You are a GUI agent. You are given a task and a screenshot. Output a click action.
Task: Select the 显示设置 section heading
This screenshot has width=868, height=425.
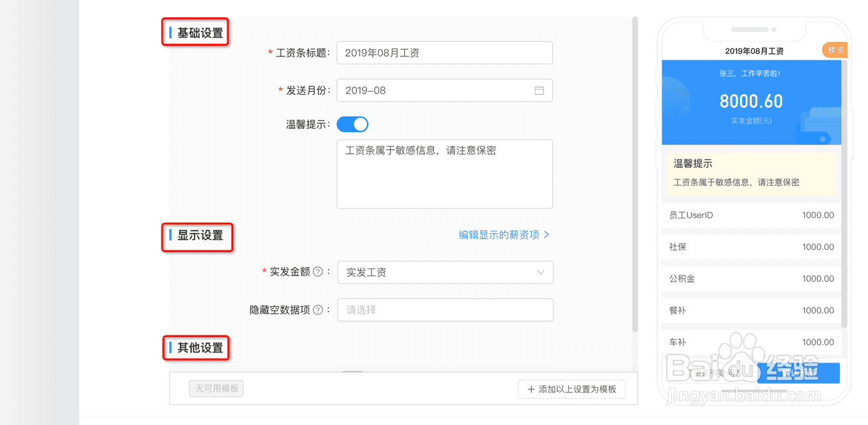click(x=200, y=235)
